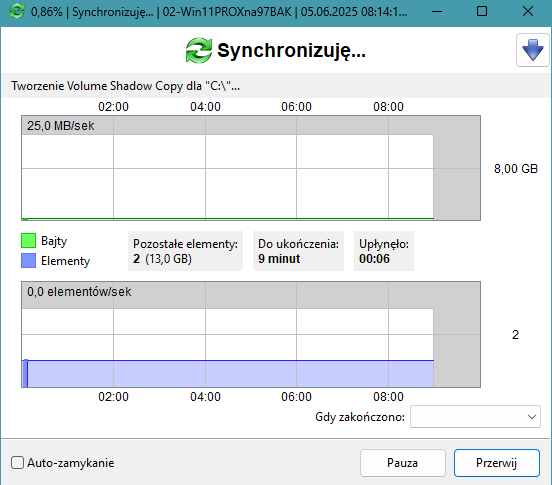Click the Upłynęło elapsed time box

[384, 251]
